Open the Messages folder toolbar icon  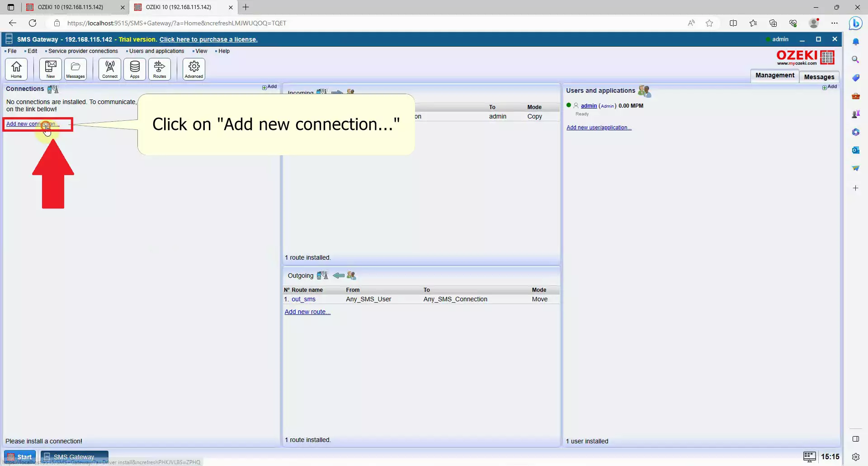(x=75, y=69)
